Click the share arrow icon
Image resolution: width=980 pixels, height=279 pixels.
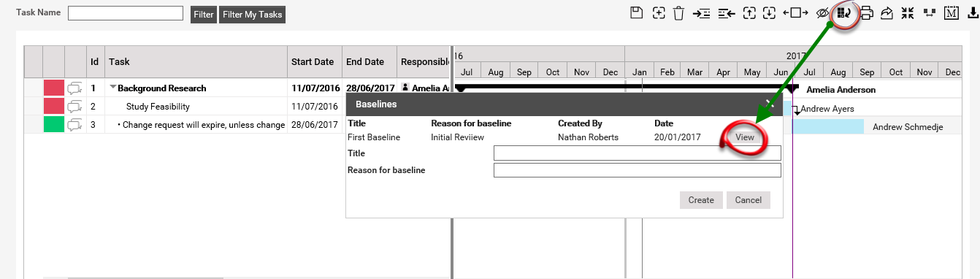pos(887,12)
